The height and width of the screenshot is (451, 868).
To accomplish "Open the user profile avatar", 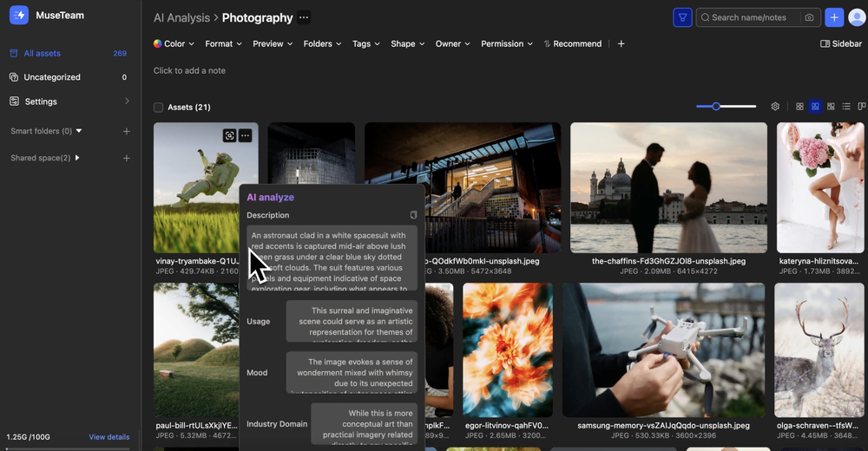I will pyautogui.click(x=857, y=17).
